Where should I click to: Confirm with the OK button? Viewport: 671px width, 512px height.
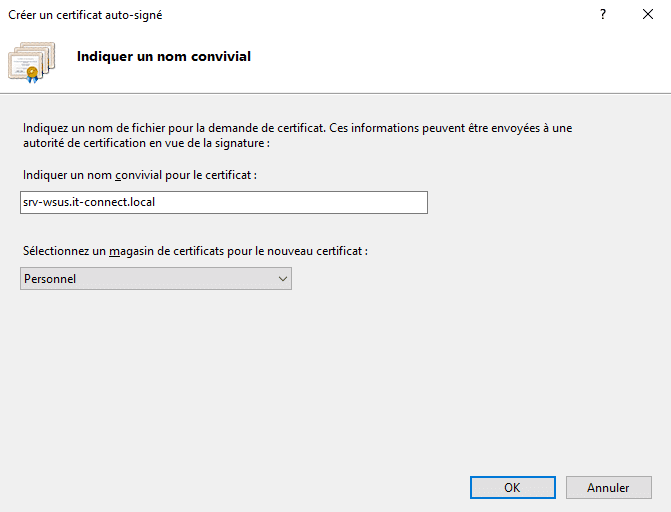(512, 488)
